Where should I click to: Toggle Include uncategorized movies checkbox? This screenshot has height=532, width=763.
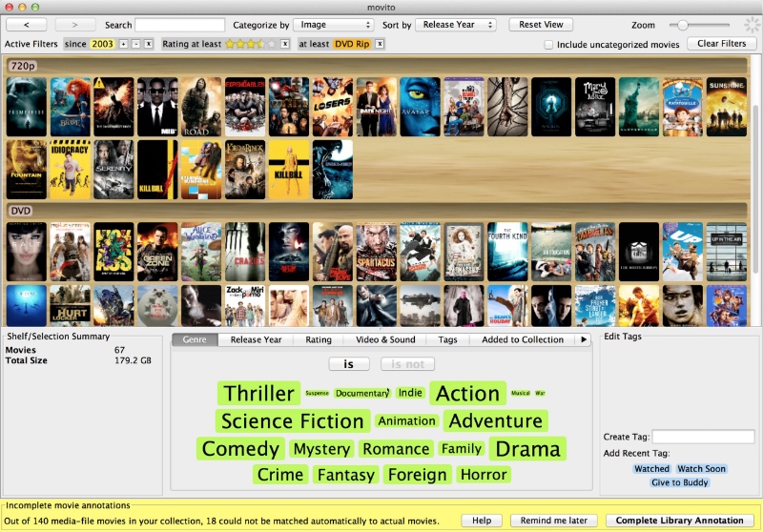coord(548,45)
